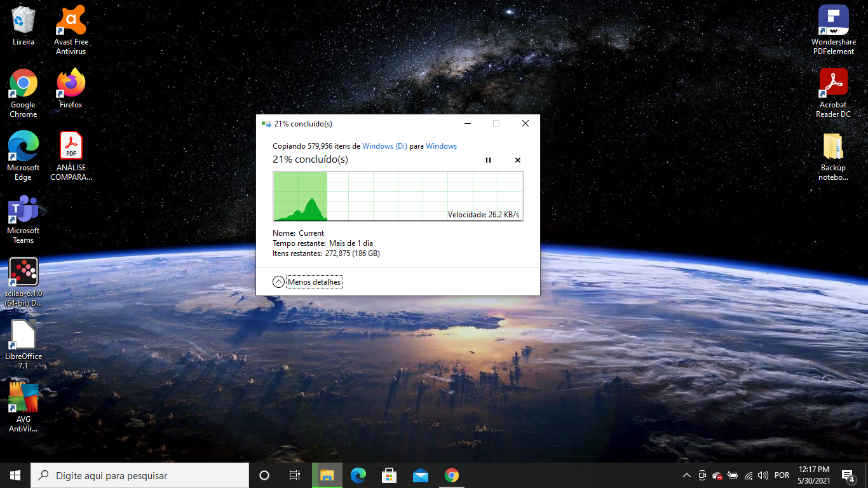
Task: Open the battery status tray icon
Action: tap(733, 475)
